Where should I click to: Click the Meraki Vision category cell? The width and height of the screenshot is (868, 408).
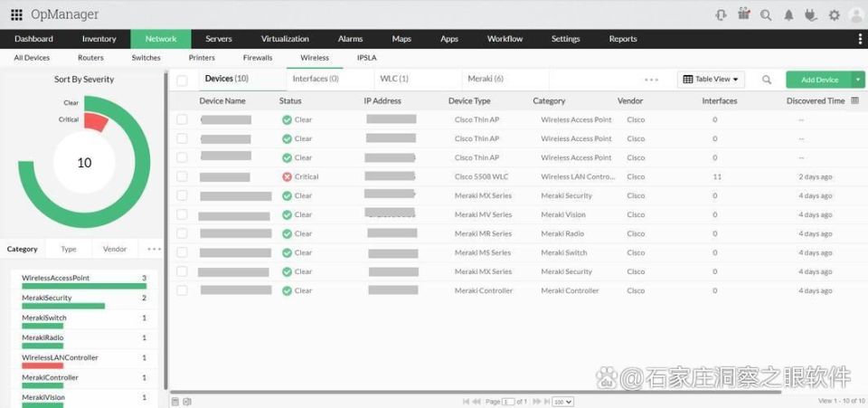563,214
